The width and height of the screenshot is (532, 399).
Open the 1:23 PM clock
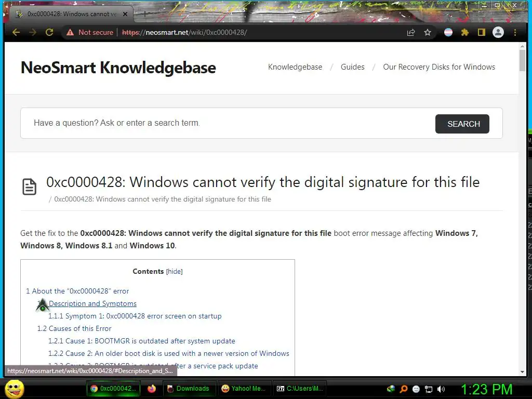pyautogui.click(x=486, y=389)
